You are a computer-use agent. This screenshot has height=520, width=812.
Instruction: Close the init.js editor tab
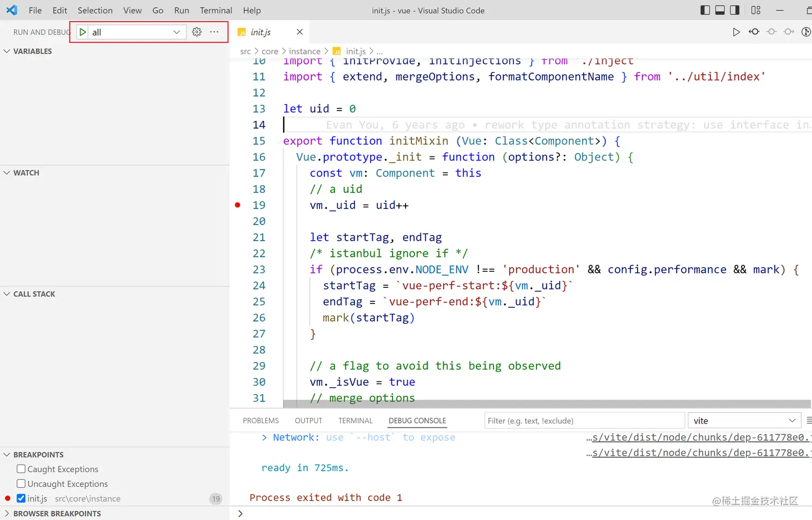click(x=300, y=32)
